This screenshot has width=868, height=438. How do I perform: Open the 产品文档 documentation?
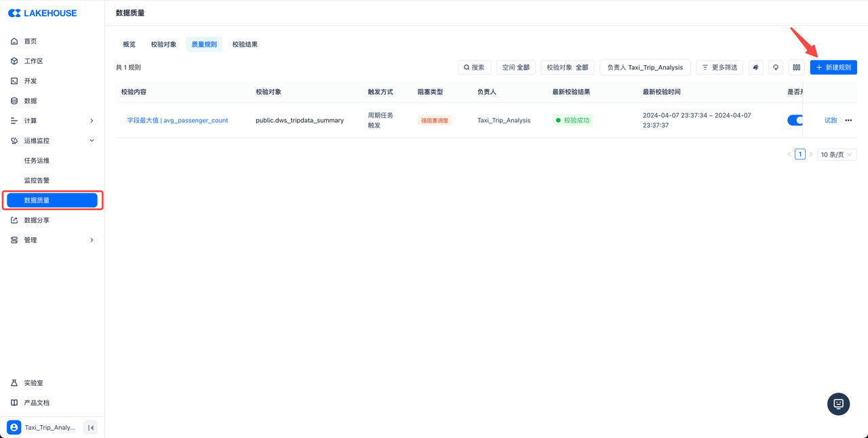coord(37,403)
